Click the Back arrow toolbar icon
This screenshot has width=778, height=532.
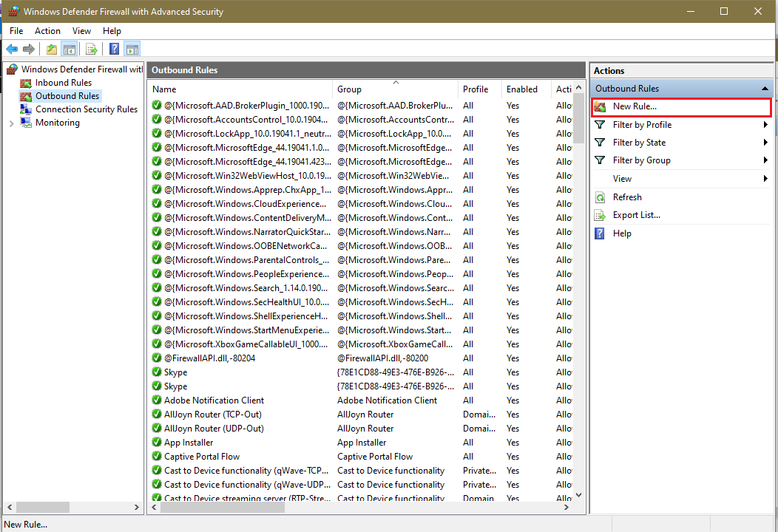[12, 49]
